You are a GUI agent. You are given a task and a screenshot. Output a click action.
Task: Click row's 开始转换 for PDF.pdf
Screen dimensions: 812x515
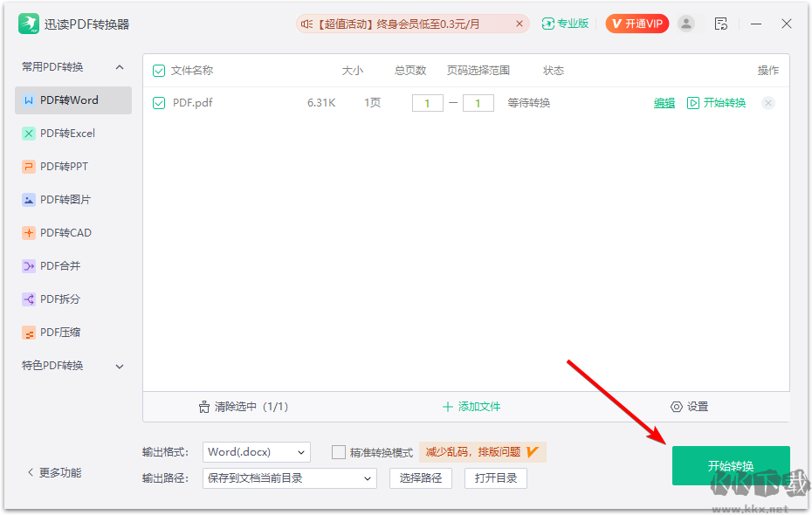pos(716,103)
